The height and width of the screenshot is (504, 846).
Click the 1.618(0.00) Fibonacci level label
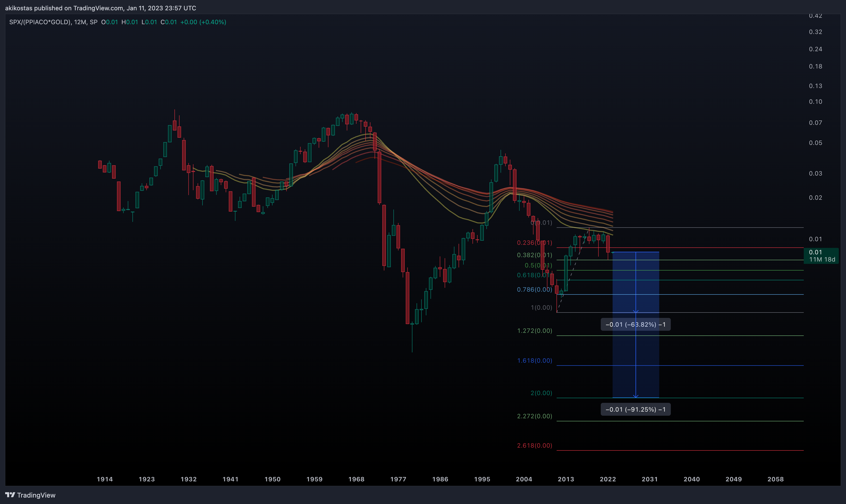pos(535,360)
